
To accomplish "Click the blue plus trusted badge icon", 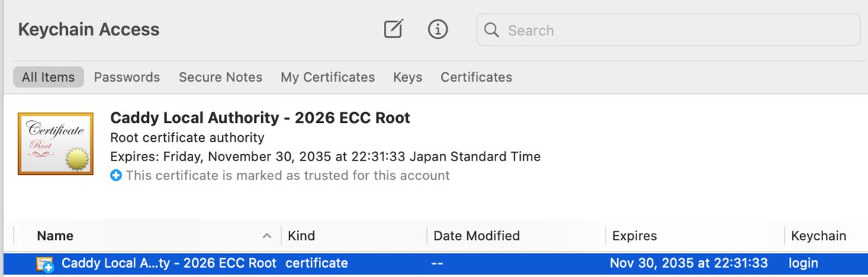I will [x=116, y=176].
